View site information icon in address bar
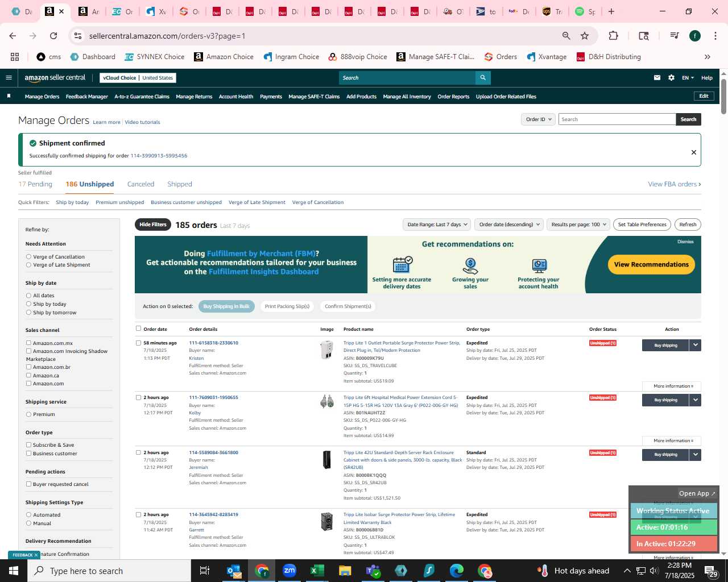 tap(78, 36)
